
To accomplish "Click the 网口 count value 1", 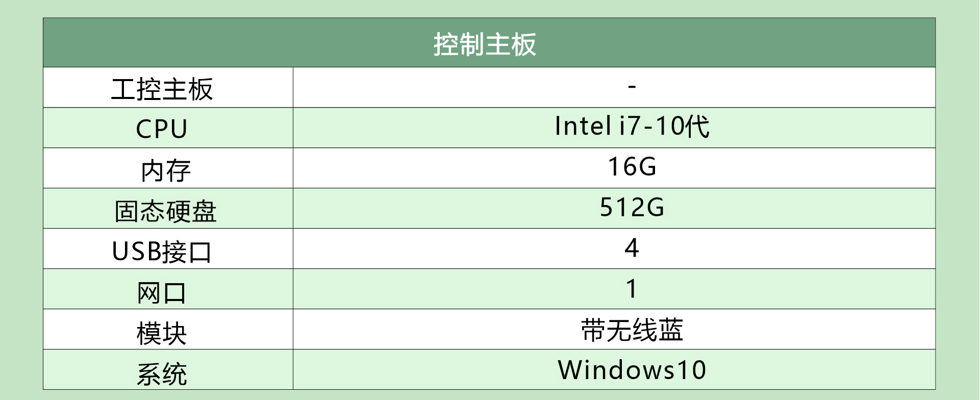I will [632, 289].
